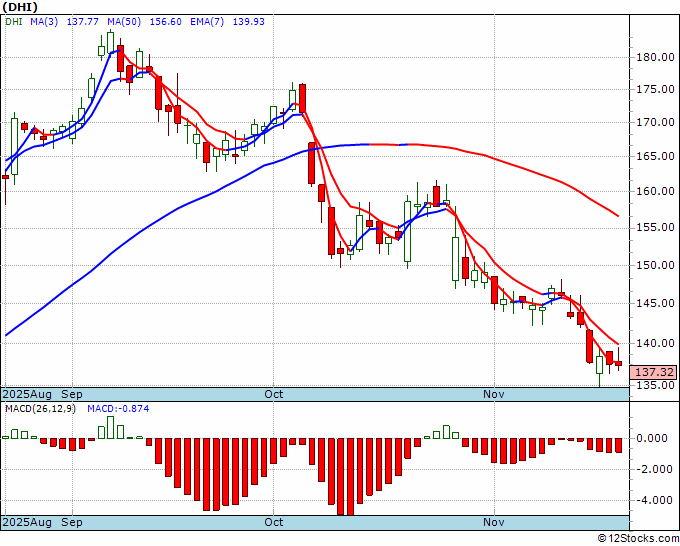Click the MA(3) value 137.77
Image resolution: width=680 pixels, height=546 pixels.
[82, 22]
